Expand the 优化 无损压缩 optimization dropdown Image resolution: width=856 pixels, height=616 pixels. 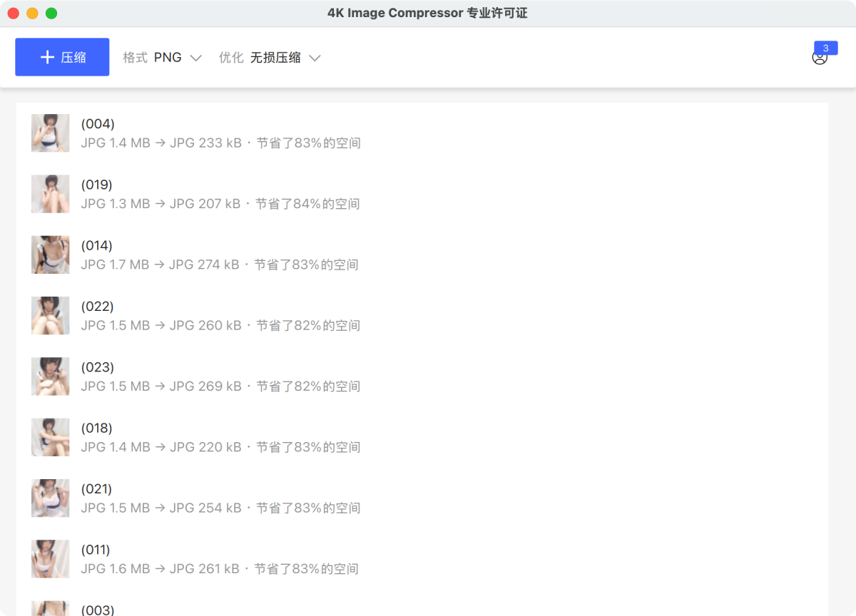click(269, 58)
